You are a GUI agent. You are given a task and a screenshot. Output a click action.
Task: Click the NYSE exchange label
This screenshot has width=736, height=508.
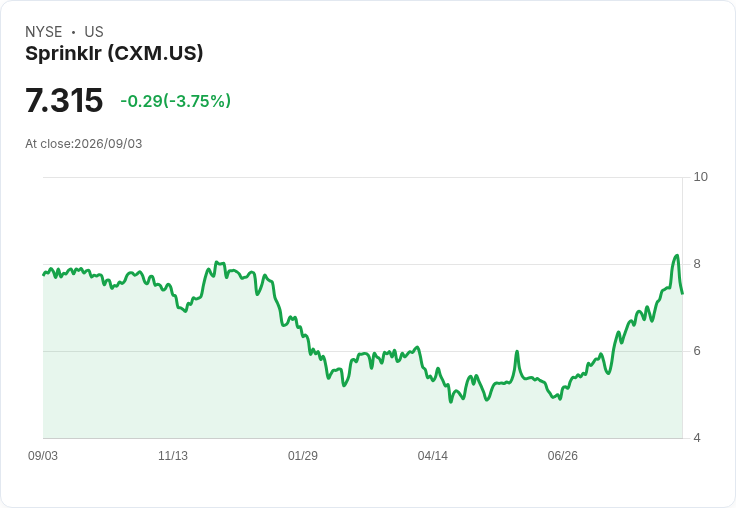click(x=44, y=32)
